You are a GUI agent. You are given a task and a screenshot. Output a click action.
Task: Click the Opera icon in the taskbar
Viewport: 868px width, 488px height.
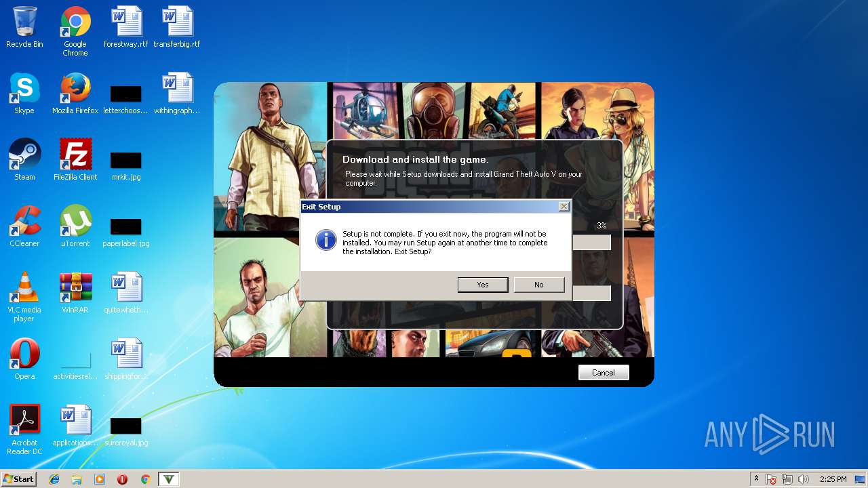click(x=122, y=479)
